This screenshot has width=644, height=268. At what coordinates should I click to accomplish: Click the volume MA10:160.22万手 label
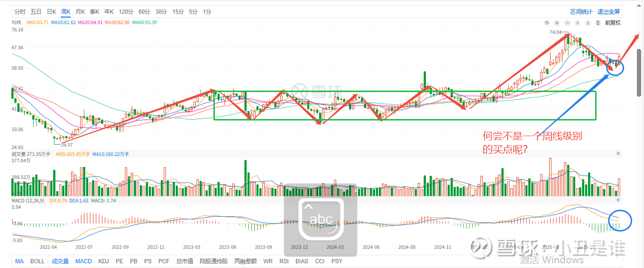[110, 154]
